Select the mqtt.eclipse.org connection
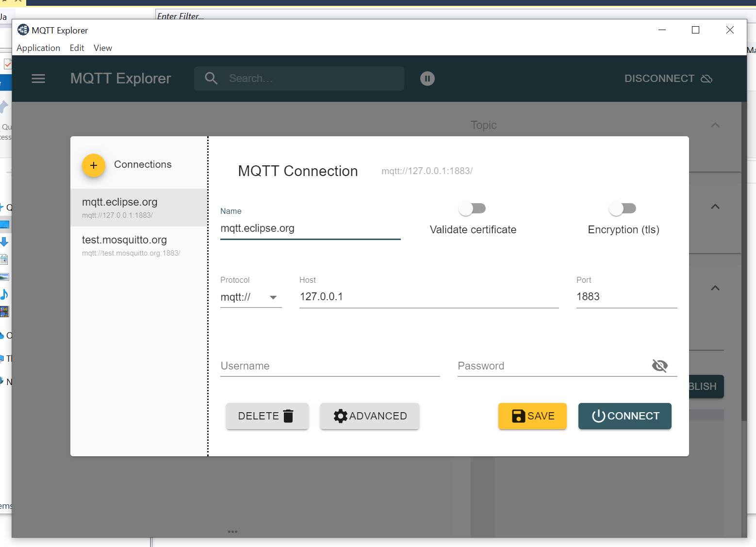756x547 pixels. tap(139, 208)
